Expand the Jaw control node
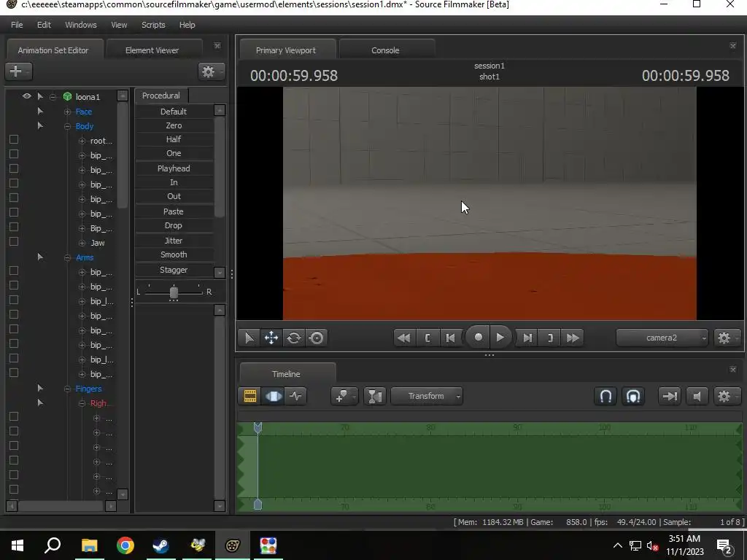The image size is (747, 560). [x=82, y=243]
